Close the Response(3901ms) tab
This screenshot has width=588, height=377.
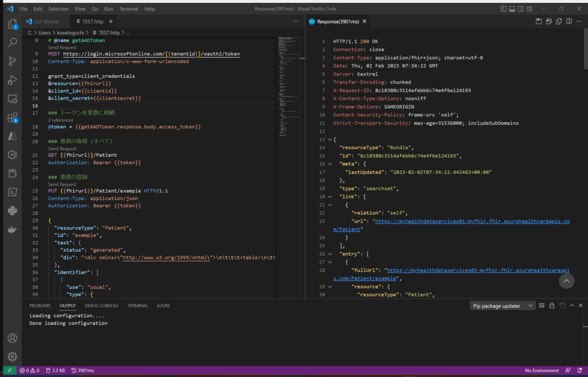point(365,22)
